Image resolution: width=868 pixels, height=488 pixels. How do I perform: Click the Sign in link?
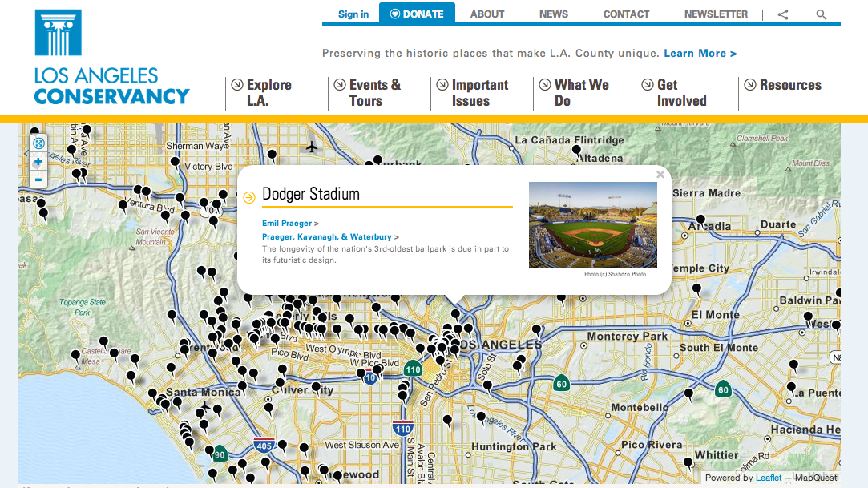tap(353, 14)
